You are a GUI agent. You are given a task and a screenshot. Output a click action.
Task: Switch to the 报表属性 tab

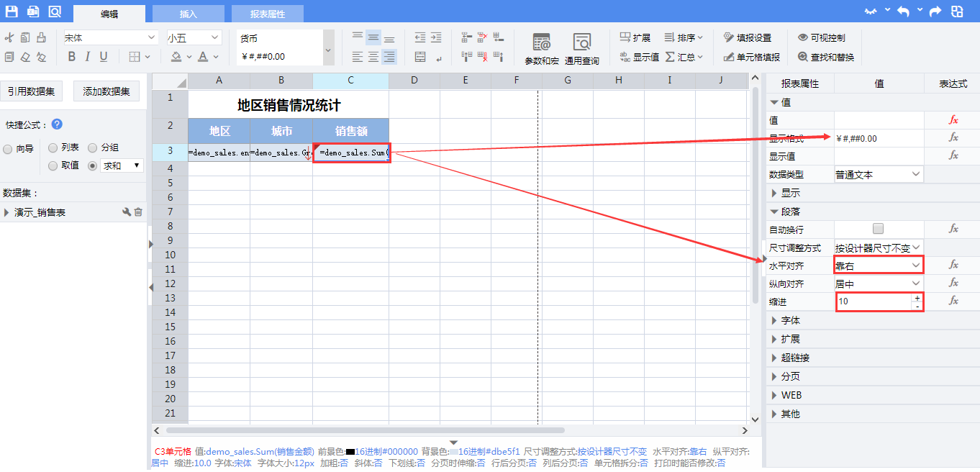pos(267,14)
